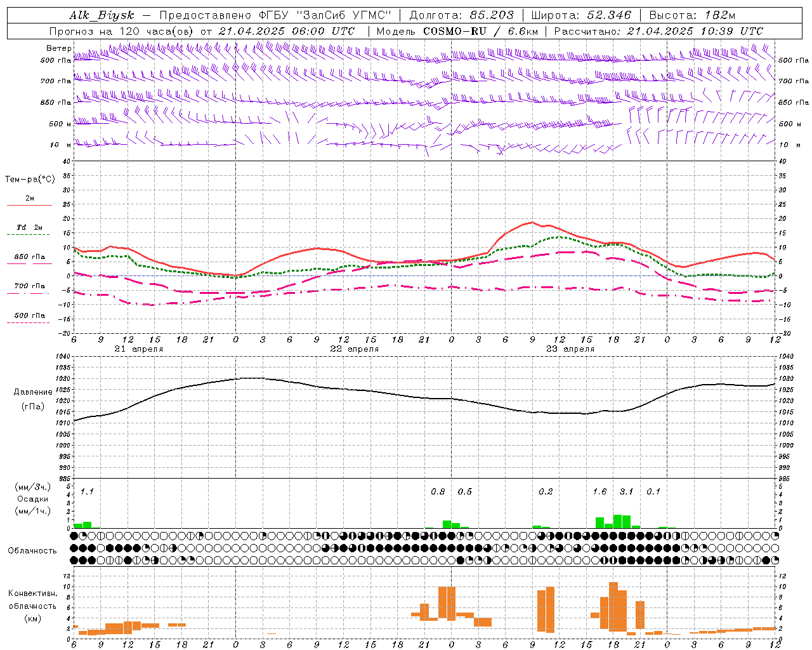Click the 'Широта: 52.346' latitude value
Image resolution: width=812 pixels, height=650 pixels.
tap(581, 16)
